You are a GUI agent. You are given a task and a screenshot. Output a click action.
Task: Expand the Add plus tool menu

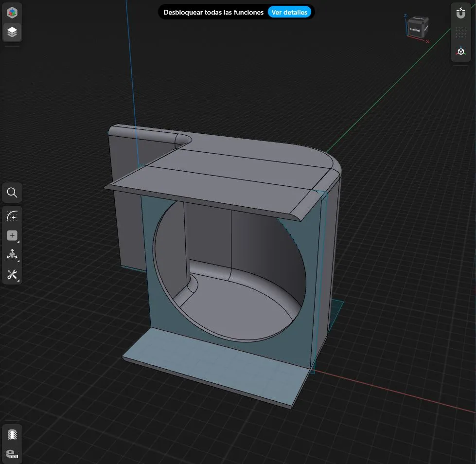pos(12,235)
